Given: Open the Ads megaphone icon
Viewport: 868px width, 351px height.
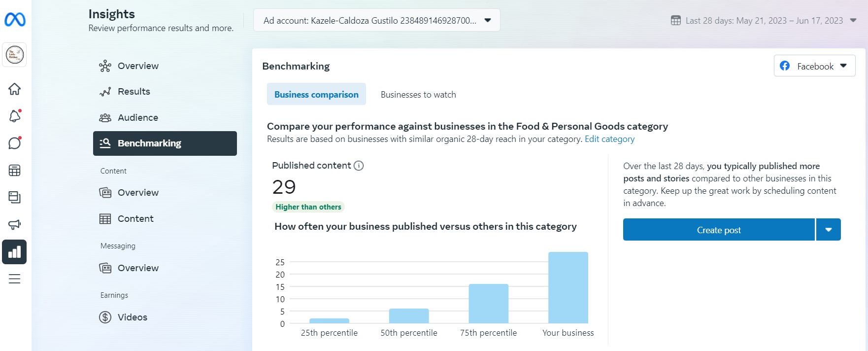Looking at the screenshot, I should [15, 225].
